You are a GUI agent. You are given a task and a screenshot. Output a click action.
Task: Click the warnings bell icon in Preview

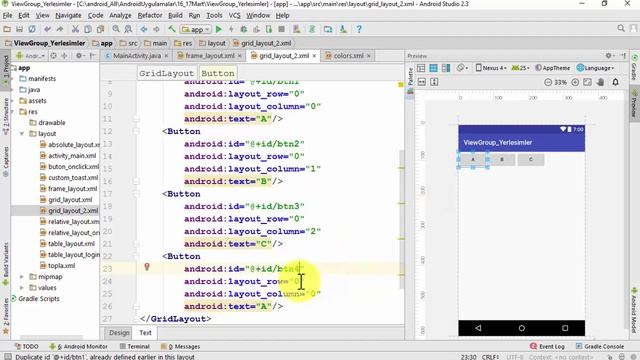tap(616, 82)
